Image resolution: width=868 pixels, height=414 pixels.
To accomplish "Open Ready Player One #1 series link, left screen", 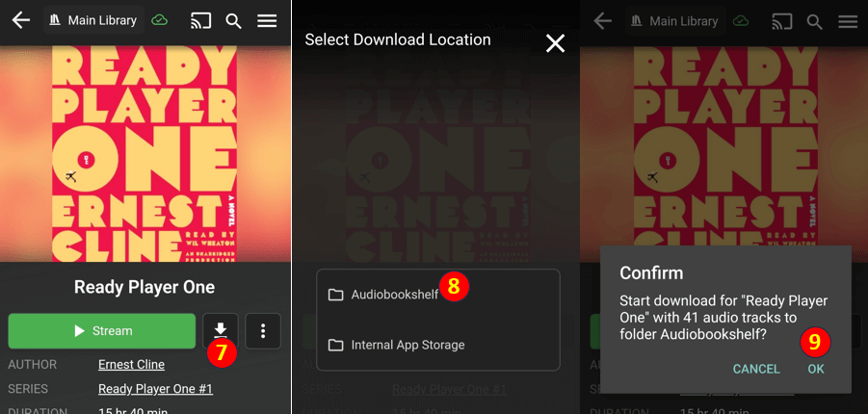I will [x=155, y=389].
